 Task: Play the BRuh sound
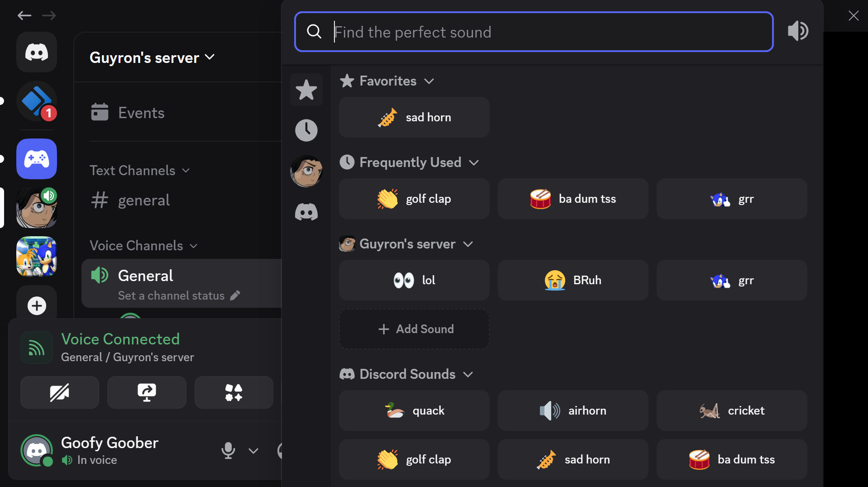coord(573,280)
